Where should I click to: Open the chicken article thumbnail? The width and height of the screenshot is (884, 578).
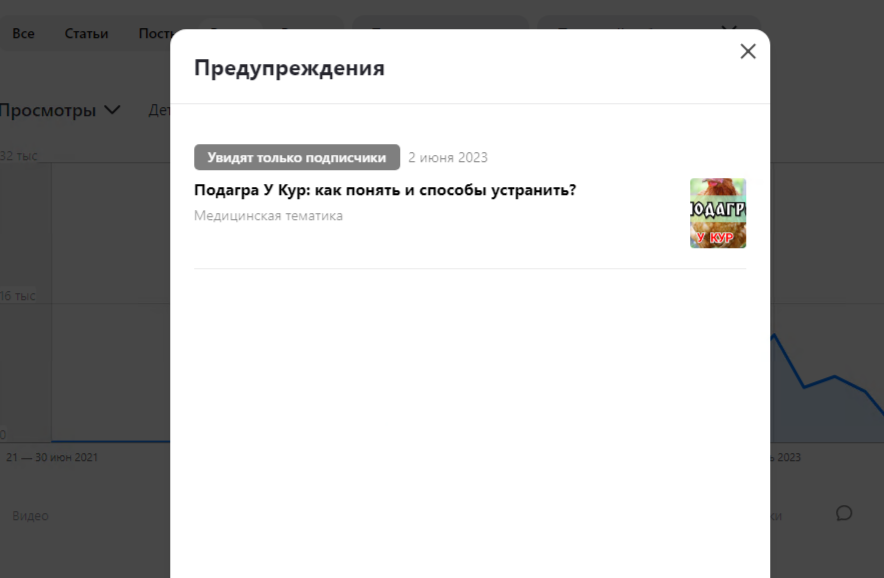[x=717, y=213]
